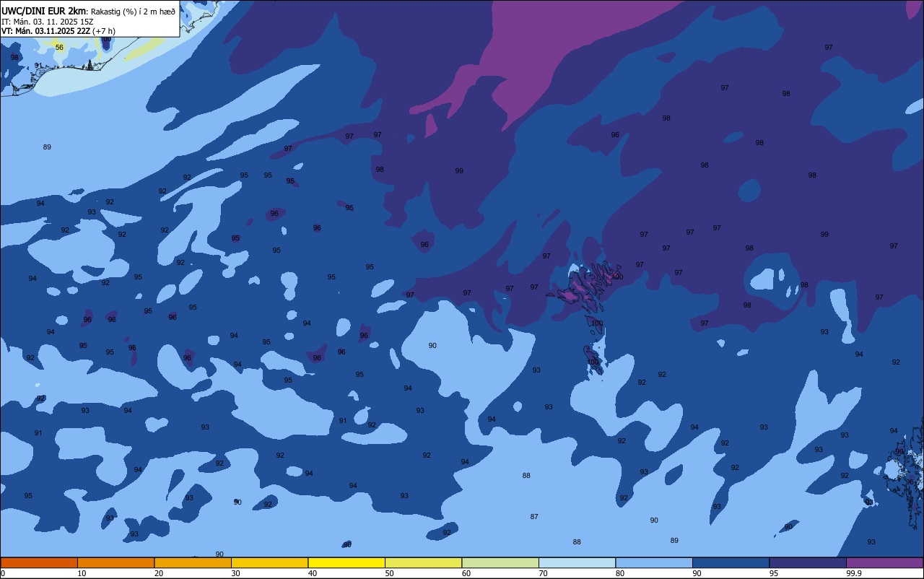Click the "10" legend scale label
Image resolution: width=924 pixels, height=579 pixels.
[82, 573]
